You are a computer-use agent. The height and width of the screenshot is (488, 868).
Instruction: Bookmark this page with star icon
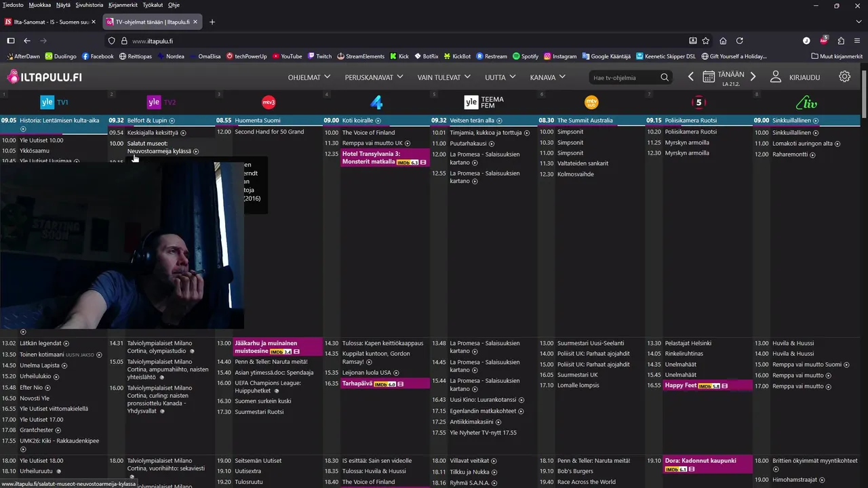[x=706, y=41]
